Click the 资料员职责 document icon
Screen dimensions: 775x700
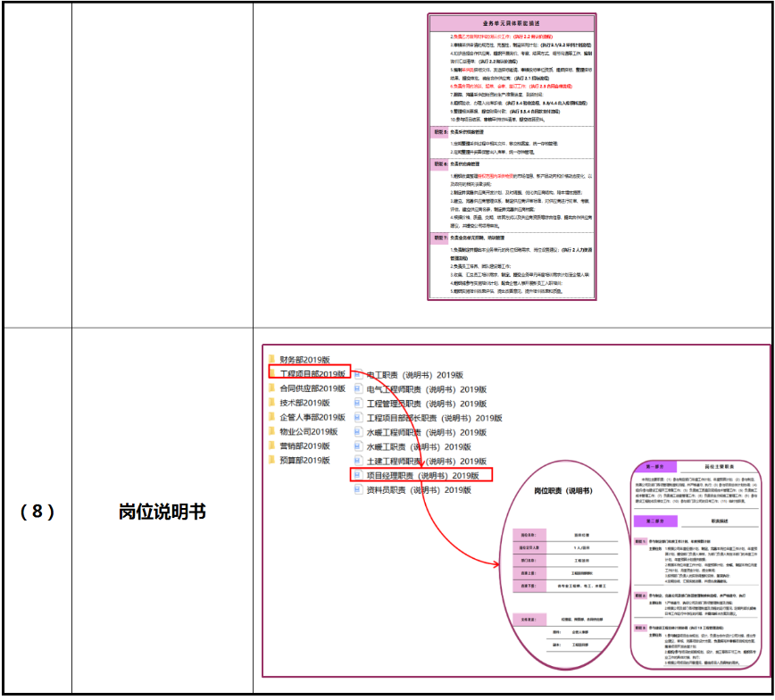[359, 491]
